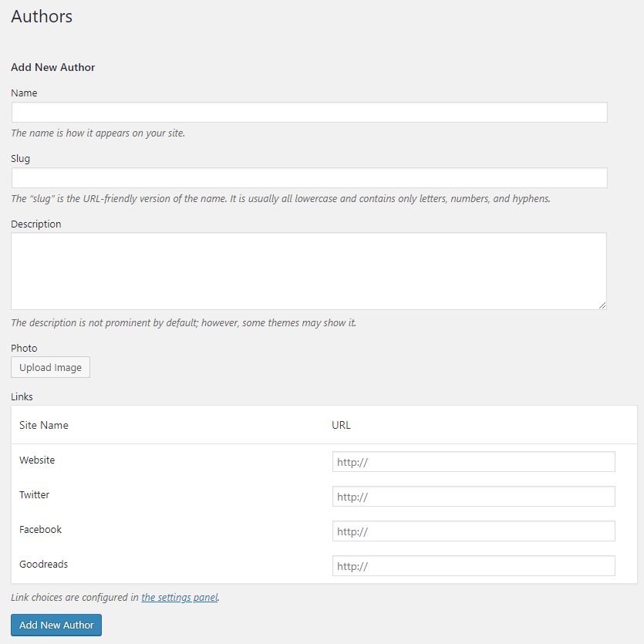Image resolution: width=644 pixels, height=644 pixels.
Task: Click the Slug field label
Action: pos(21,159)
